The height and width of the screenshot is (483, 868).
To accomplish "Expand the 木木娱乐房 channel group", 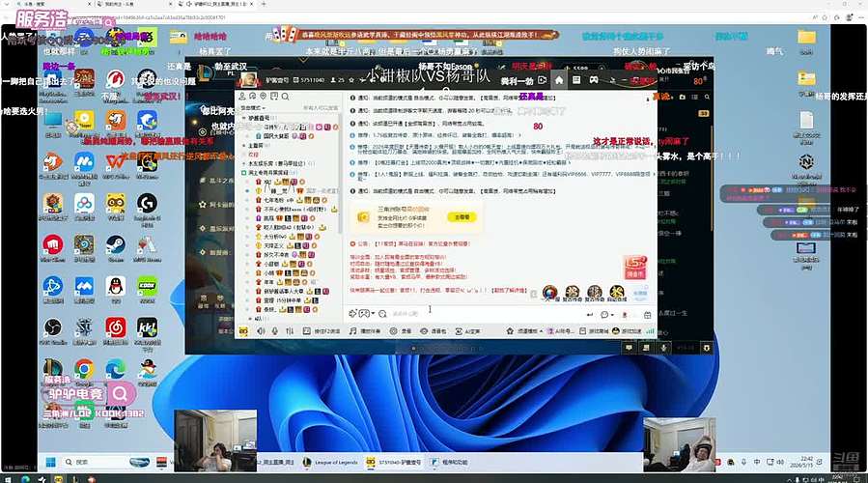I will click(x=244, y=163).
